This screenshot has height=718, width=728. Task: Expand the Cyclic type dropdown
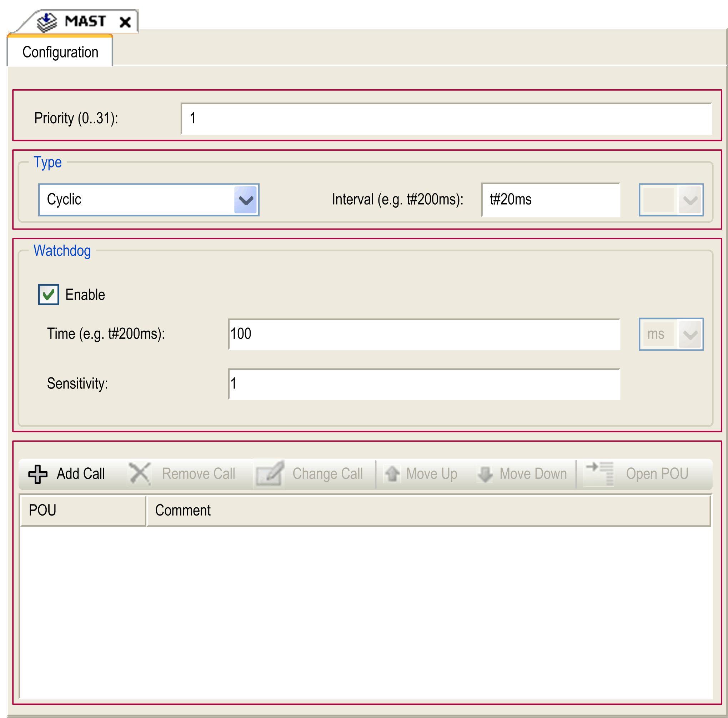246,200
